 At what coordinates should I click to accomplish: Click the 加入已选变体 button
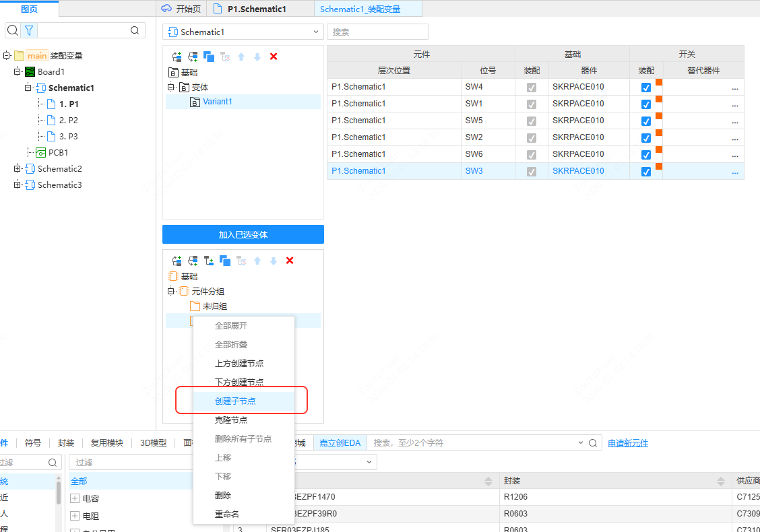243,234
